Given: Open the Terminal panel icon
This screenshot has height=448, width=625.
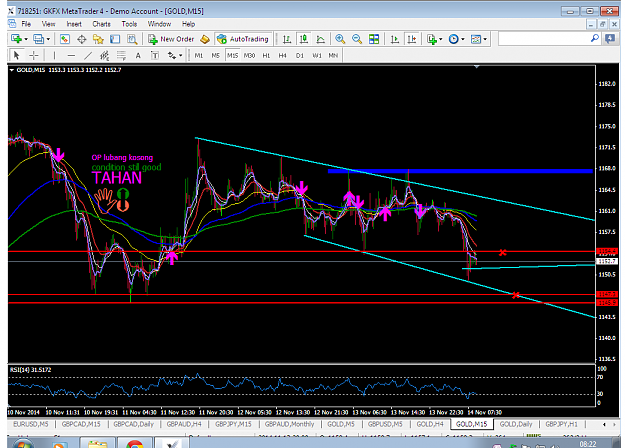Looking at the screenshot, I should point(115,39).
